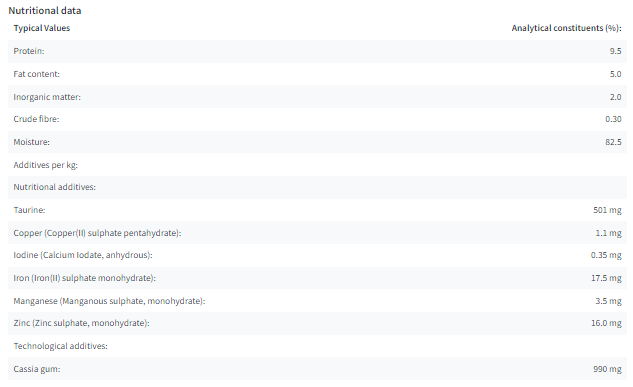Click 'Zinc (Zinc sulphate, monohydrate):' label
633x387 pixels.
pos(82,323)
